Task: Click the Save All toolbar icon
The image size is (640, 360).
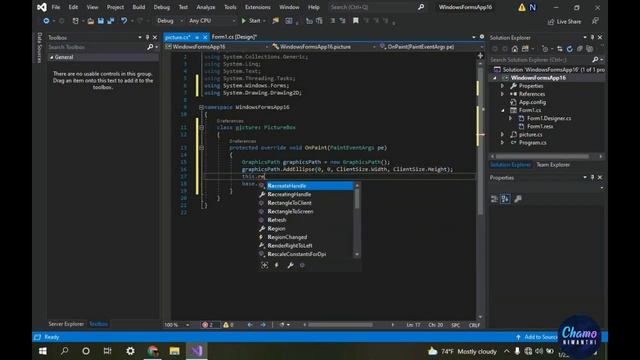Action: coord(111,21)
